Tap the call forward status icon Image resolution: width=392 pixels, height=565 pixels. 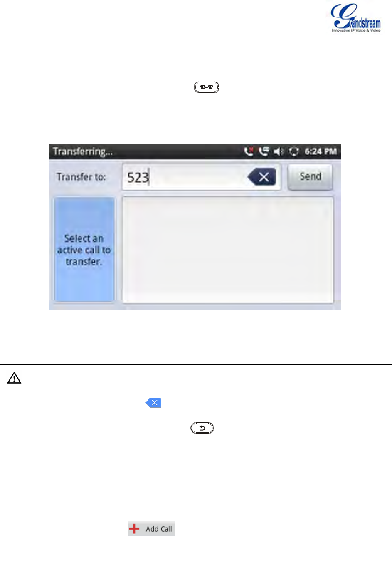[x=264, y=151]
